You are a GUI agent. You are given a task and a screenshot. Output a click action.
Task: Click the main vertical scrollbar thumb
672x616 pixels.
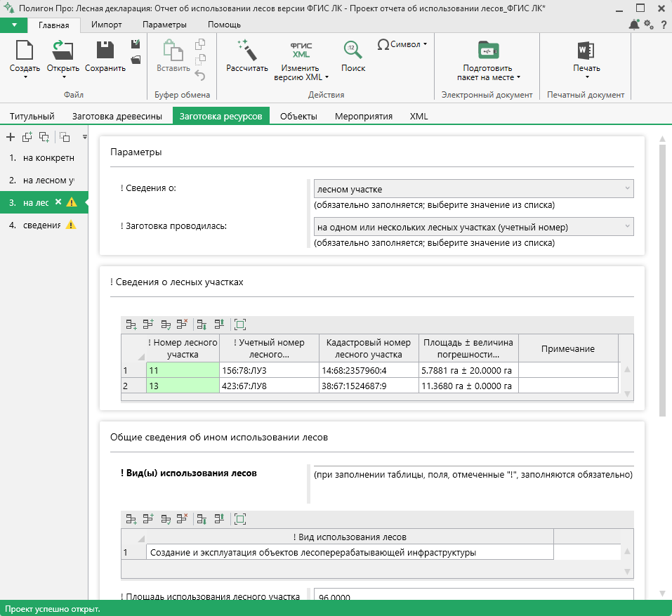pos(662,280)
